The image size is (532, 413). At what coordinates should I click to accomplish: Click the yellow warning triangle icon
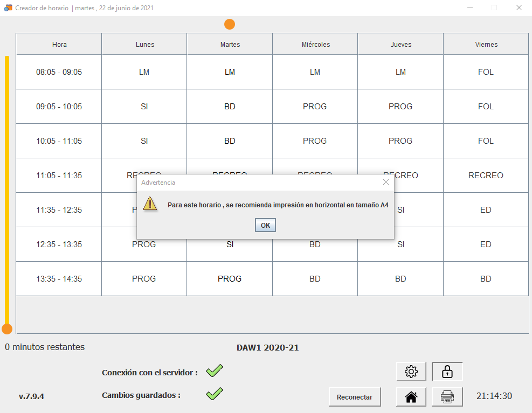[x=150, y=204]
